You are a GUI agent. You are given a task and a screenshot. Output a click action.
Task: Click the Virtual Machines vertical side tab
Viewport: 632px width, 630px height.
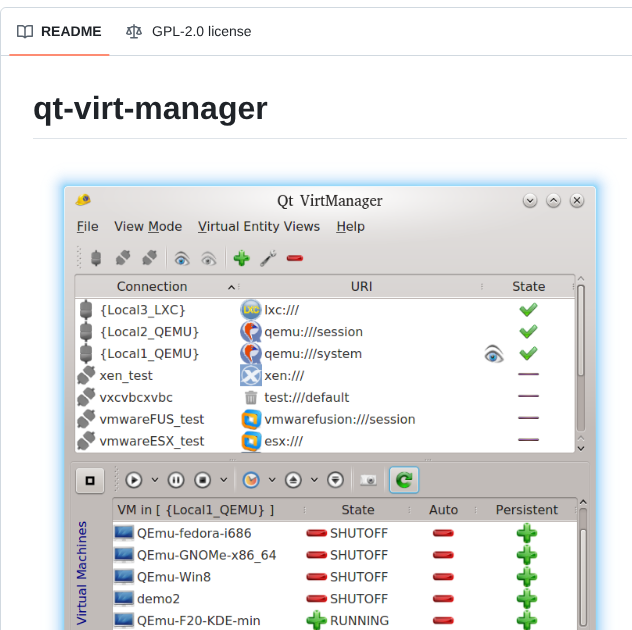[82, 572]
